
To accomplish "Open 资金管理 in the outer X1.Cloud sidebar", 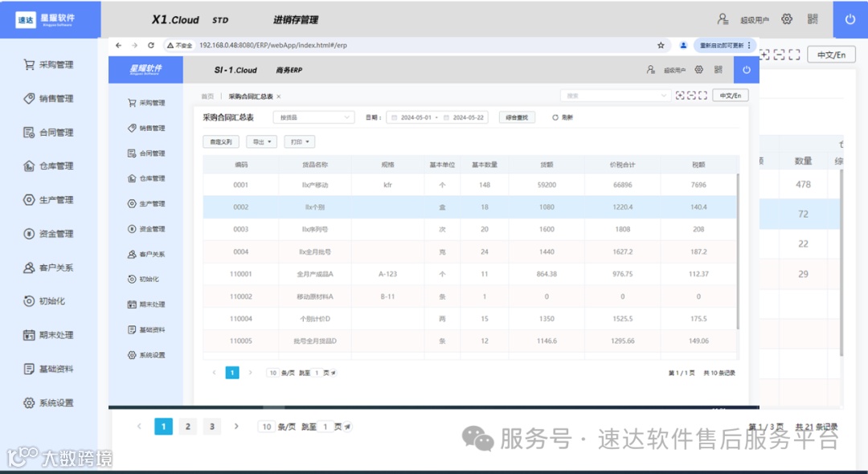I will (49, 234).
